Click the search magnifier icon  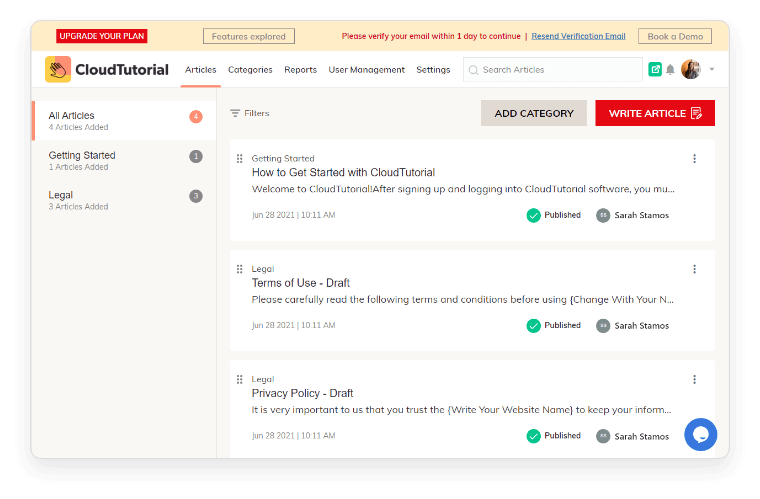[x=473, y=70]
